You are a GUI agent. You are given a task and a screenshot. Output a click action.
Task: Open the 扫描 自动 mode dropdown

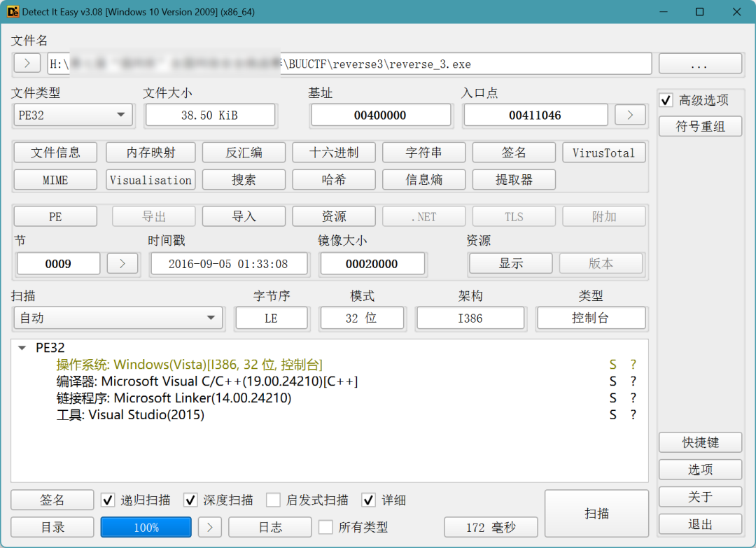click(x=118, y=318)
